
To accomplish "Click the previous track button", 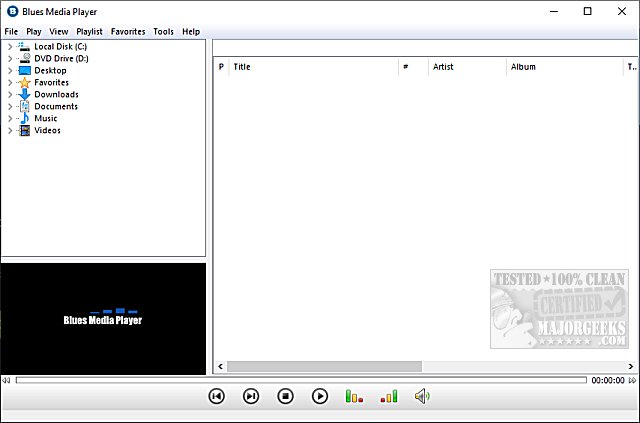I will 216,396.
